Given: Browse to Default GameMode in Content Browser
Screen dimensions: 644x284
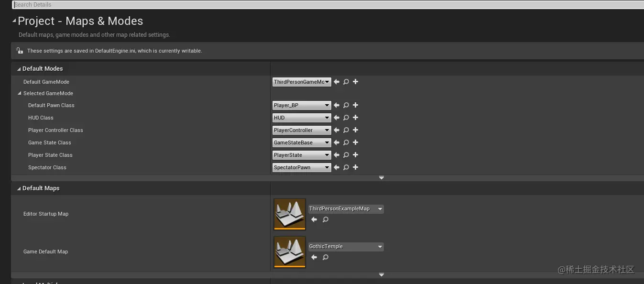Looking at the screenshot, I should (x=346, y=82).
